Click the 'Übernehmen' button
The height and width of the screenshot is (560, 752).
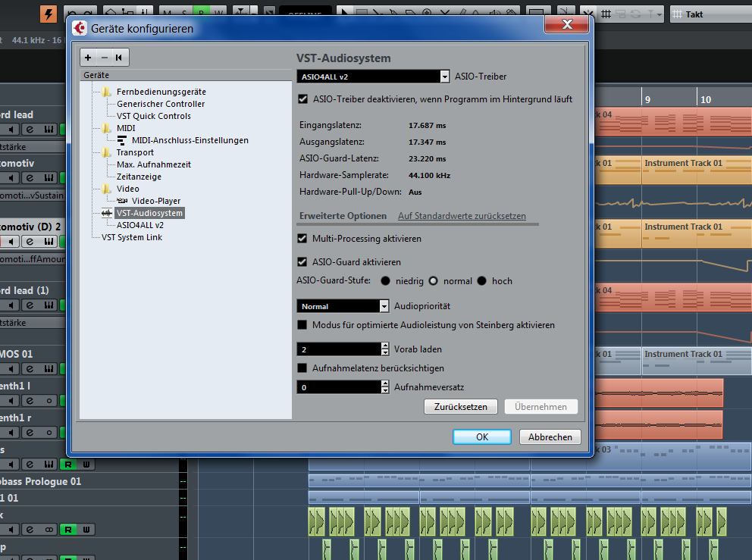point(541,407)
